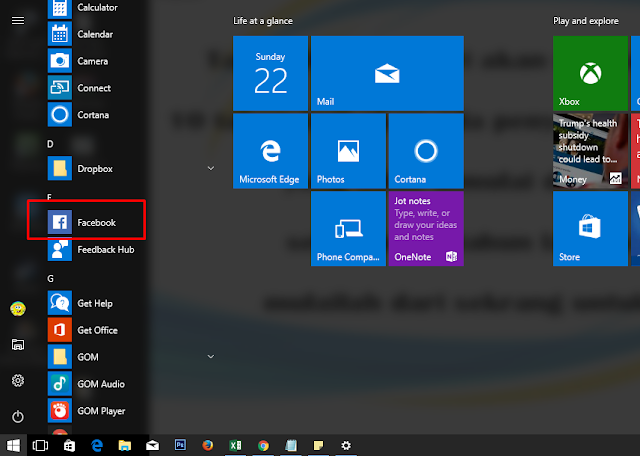The image size is (640, 456).
Task: Open Edge from the taskbar
Action: coord(97,445)
